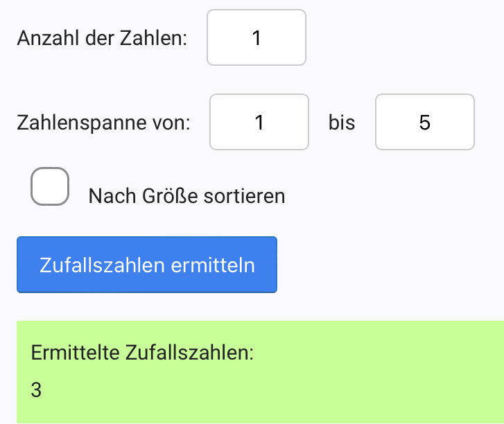The image size is (504, 424).
Task: Click the 'Zahlenspanne von:' label
Action: [103, 123]
